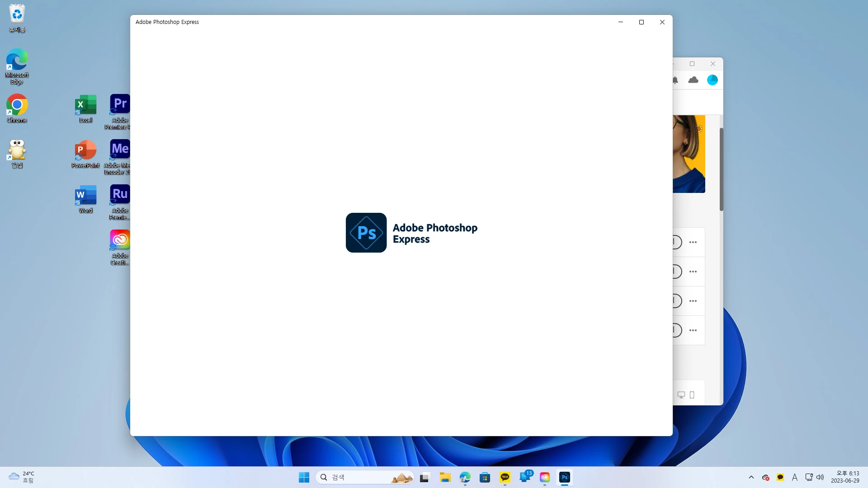The width and height of the screenshot is (868, 488).
Task: Open the Microsoft Store taskbar icon
Action: 485,477
